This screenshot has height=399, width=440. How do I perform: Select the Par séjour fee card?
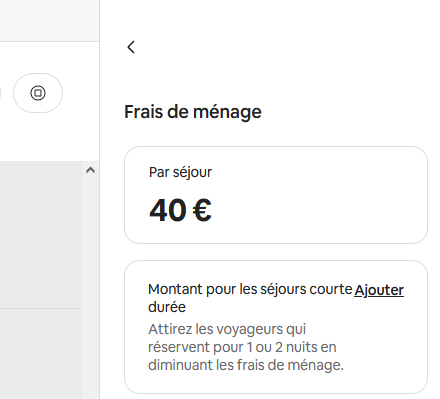[276, 195]
